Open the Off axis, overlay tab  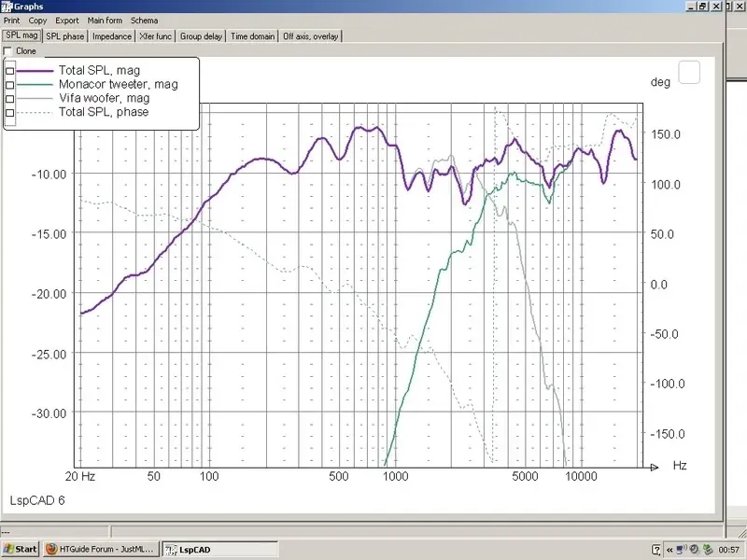coord(311,36)
